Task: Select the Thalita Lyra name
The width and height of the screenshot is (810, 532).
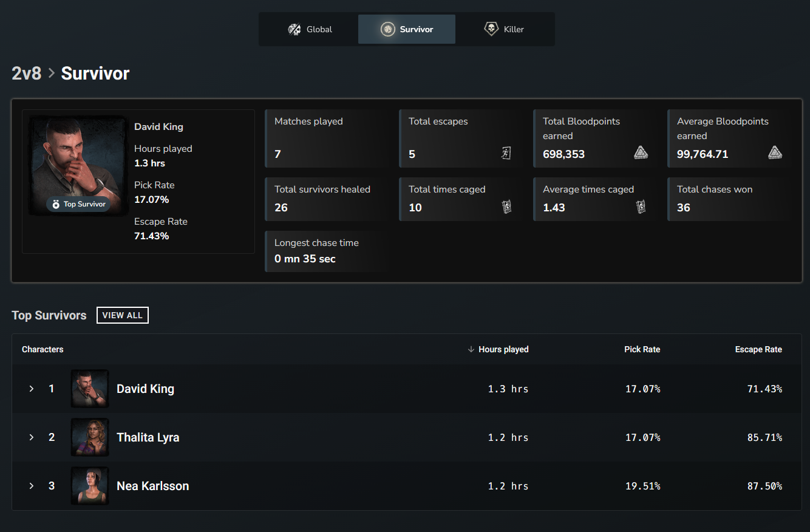Action: 148,437
